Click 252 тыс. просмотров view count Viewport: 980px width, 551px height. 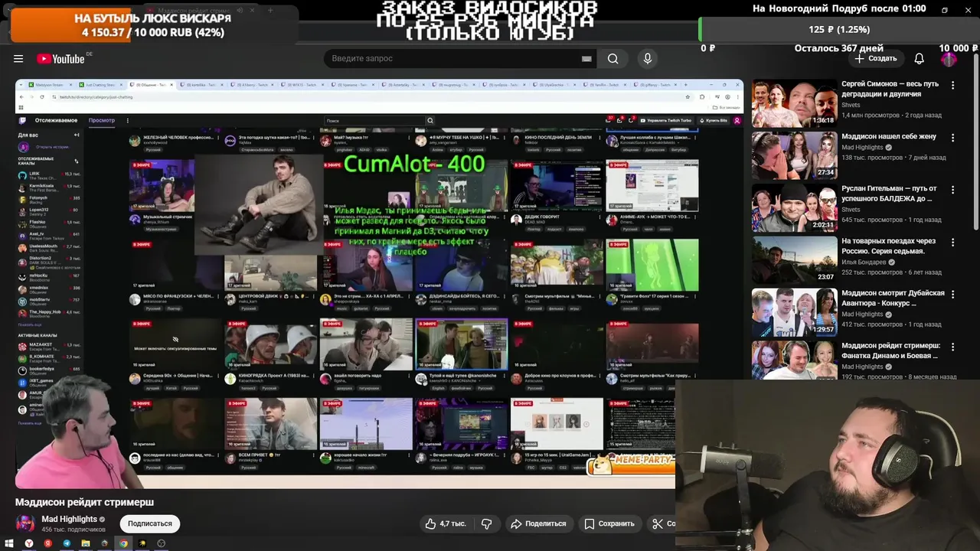[x=871, y=272]
